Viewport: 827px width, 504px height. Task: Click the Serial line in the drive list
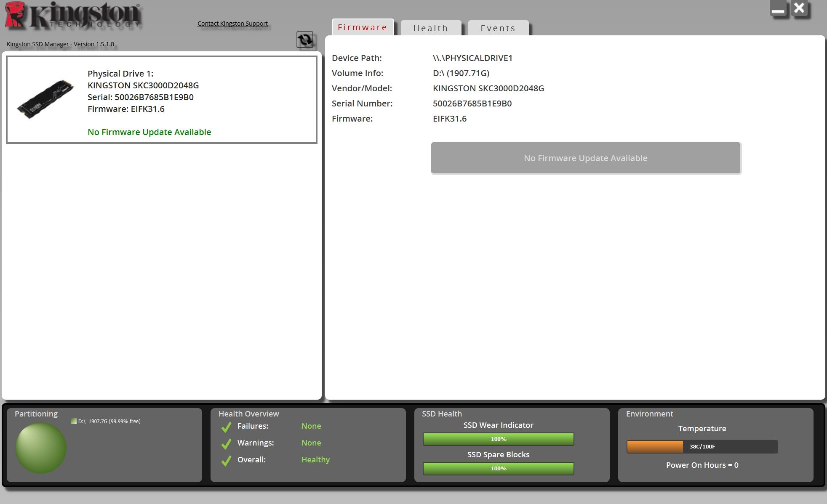[141, 97]
